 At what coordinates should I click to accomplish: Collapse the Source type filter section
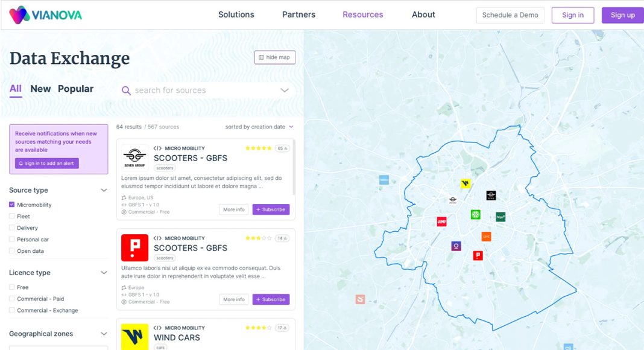pos(104,190)
